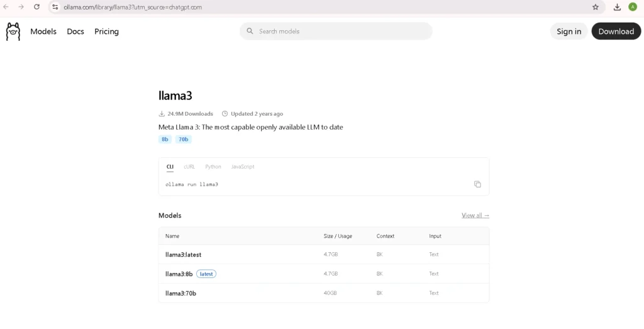Click the Context column header
The width and height of the screenshot is (644, 329).
pyautogui.click(x=386, y=236)
